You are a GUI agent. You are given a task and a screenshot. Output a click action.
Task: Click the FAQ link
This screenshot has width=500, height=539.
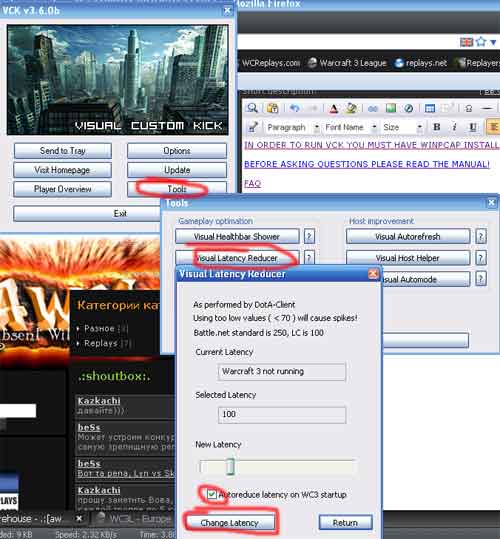253,183
